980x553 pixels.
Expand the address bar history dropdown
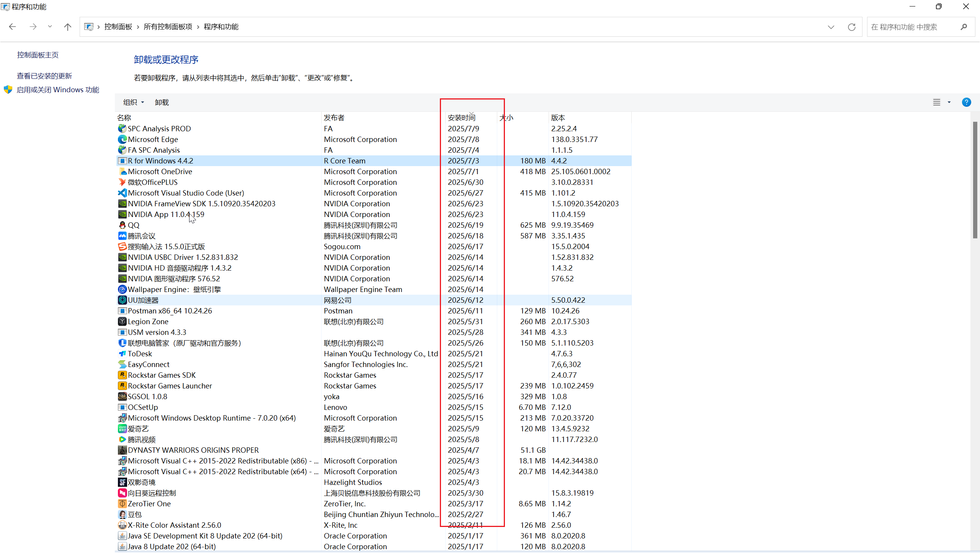(831, 27)
